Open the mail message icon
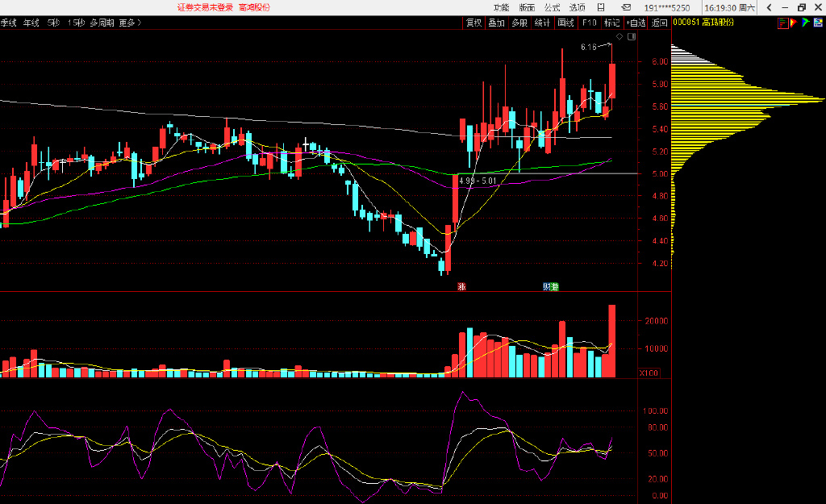Viewport: 826px width, 504px height. (626, 7)
